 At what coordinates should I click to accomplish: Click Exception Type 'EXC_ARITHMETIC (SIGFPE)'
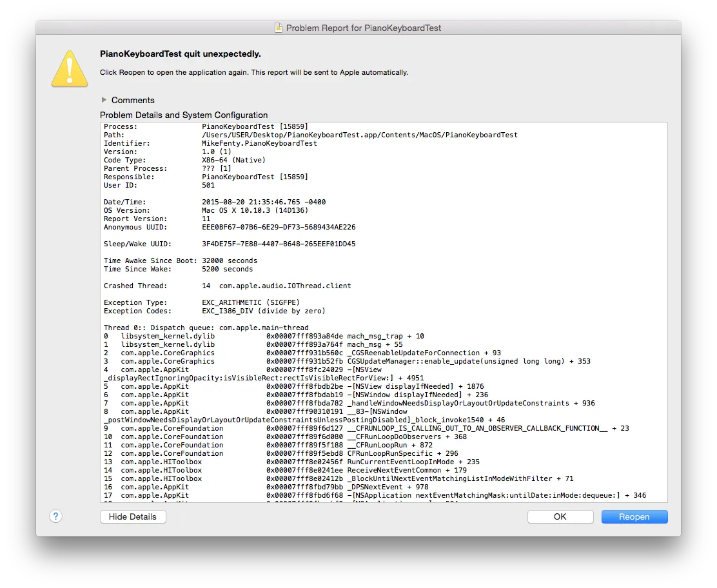tap(251, 302)
